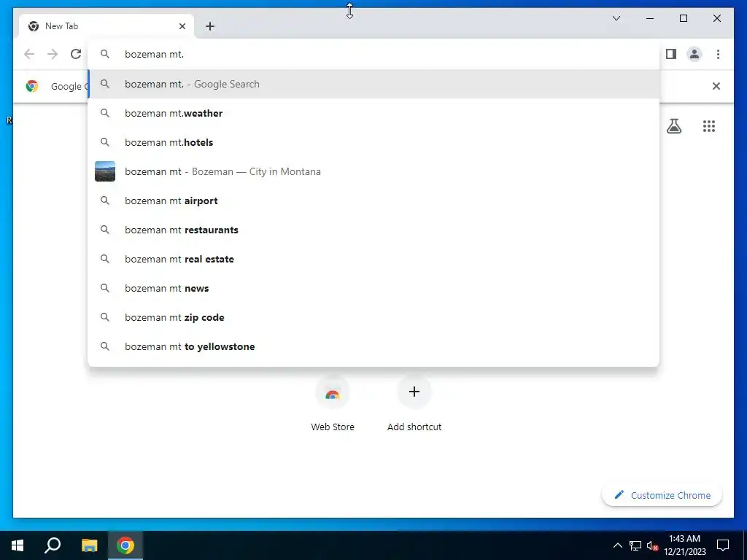Viewport: 747px width, 560px height.
Task: Open the Chrome side panel
Action: pyautogui.click(x=671, y=54)
